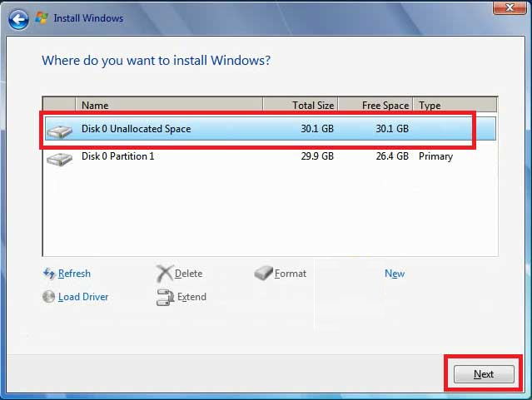Image resolution: width=532 pixels, height=400 pixels.
Task: Click the Windows flag icon in title bar
Action: pyautogui.click(x=42, y=17)
